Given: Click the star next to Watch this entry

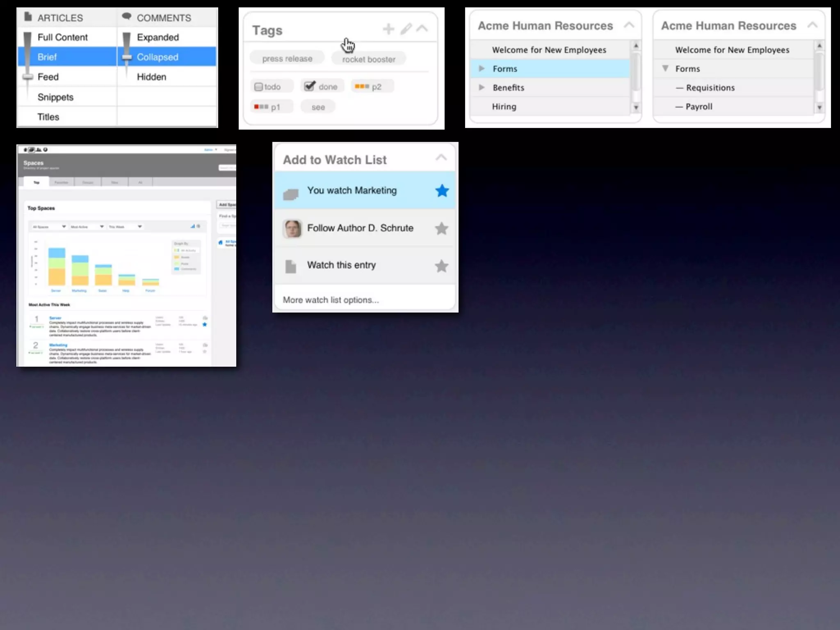Looking at the screenshot, I should (441, 266).
